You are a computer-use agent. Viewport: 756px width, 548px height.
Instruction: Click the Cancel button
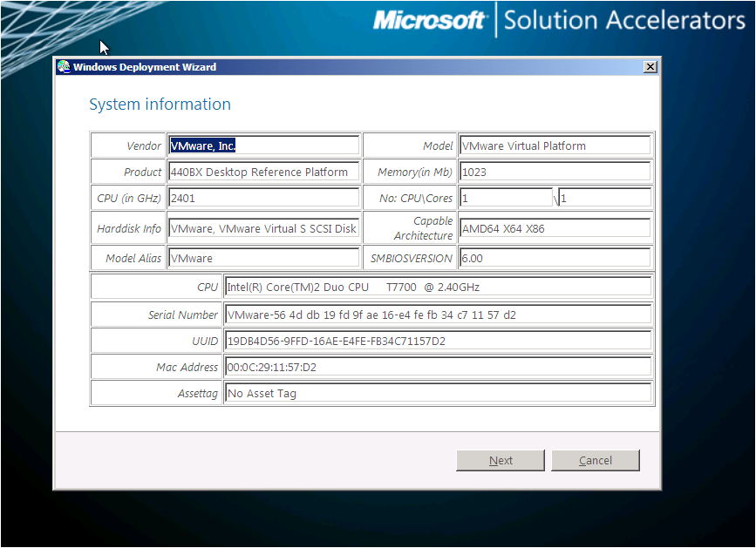(596, 460)
